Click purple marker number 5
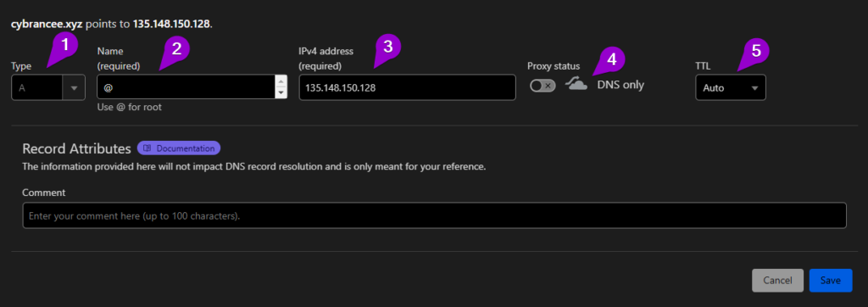The height and width of the screenshot is (307, 868). click(x=756, y=50)
